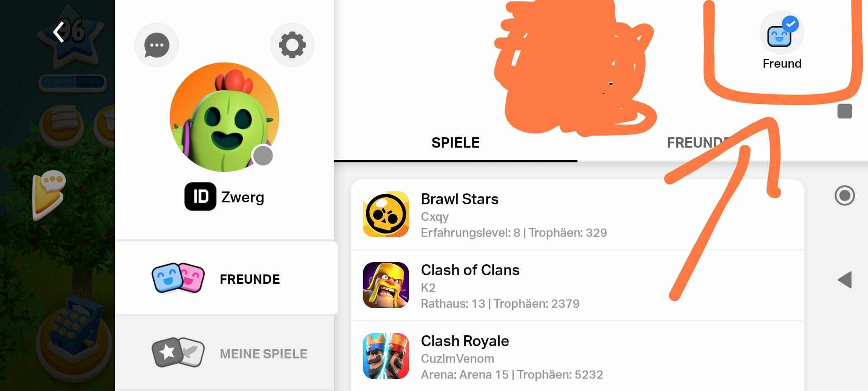
Task: Open the chat bubble icon
Action: (x=156, y=45)
